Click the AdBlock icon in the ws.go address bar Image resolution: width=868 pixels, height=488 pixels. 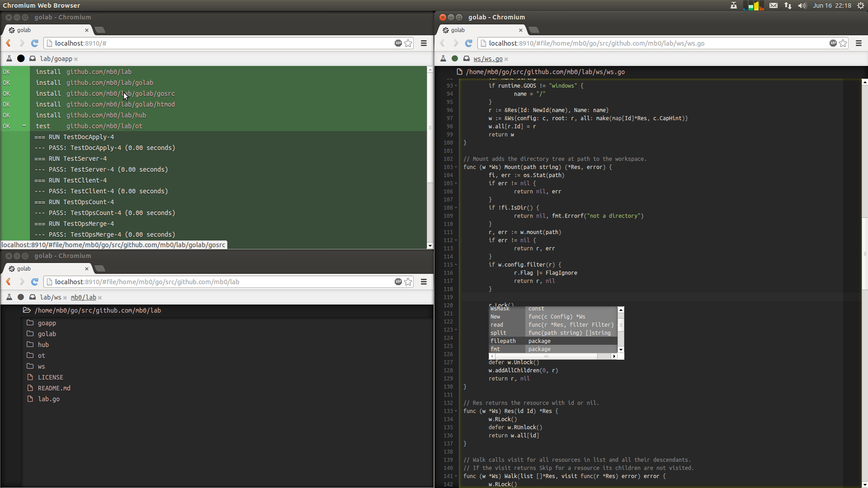tap(833, 43)
